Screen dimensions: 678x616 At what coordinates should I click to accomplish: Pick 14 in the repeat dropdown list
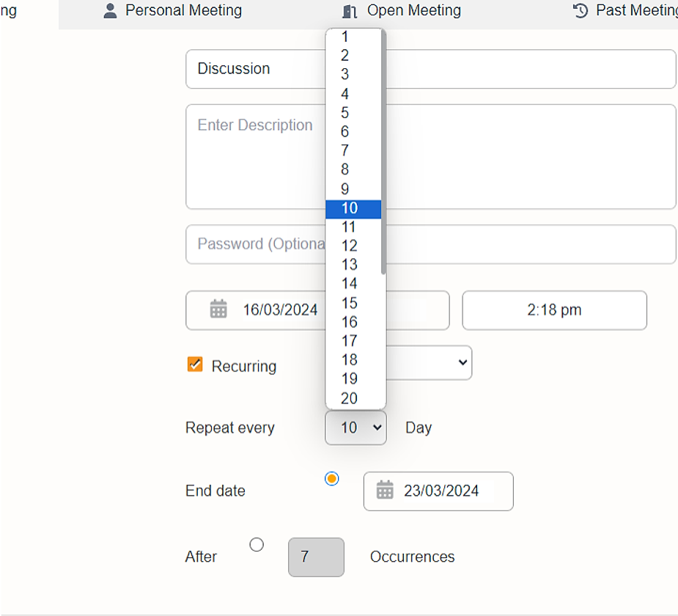click(353, 284)
